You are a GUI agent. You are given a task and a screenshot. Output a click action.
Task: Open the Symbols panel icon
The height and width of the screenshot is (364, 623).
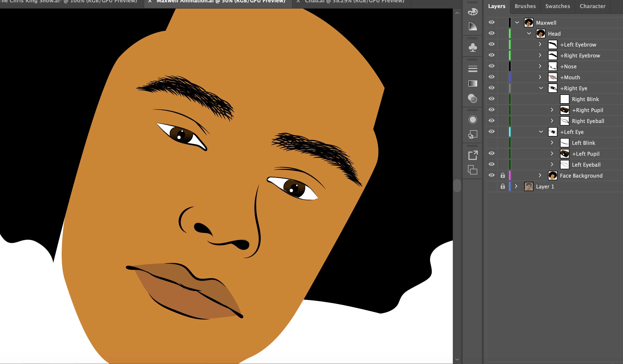[x=473, y=48]
